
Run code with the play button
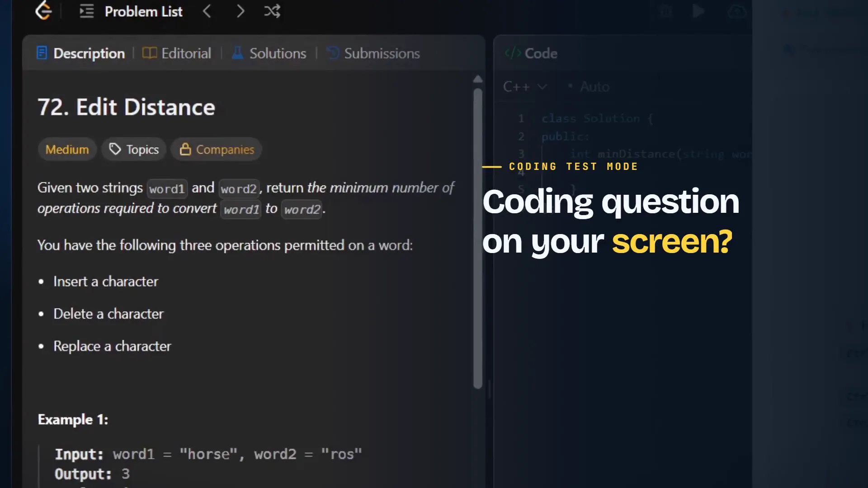pyautogui.click(x=698, y=11)
